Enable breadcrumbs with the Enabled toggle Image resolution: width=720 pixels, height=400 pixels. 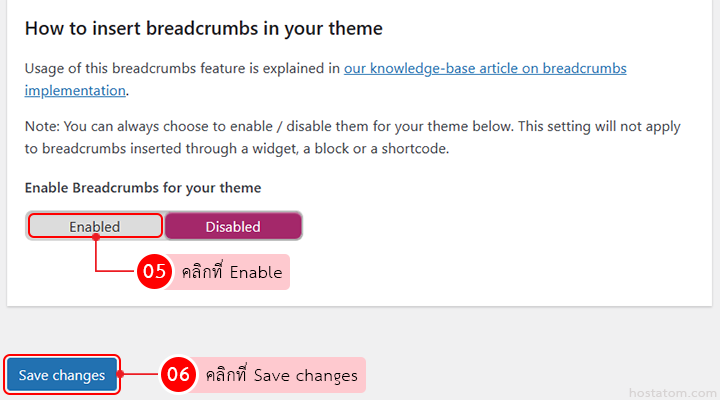pos(95,227)
